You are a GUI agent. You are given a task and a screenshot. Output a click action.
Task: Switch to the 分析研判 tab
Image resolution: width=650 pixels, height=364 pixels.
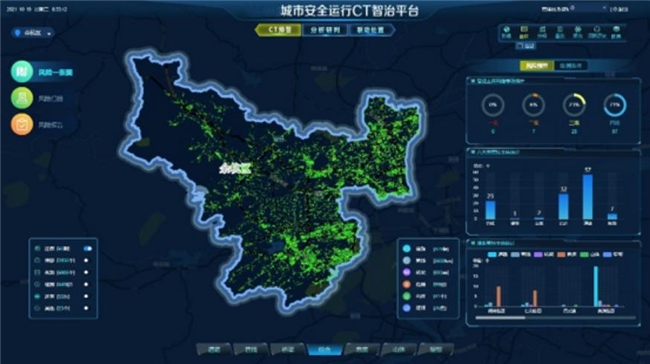pos(325,30)
